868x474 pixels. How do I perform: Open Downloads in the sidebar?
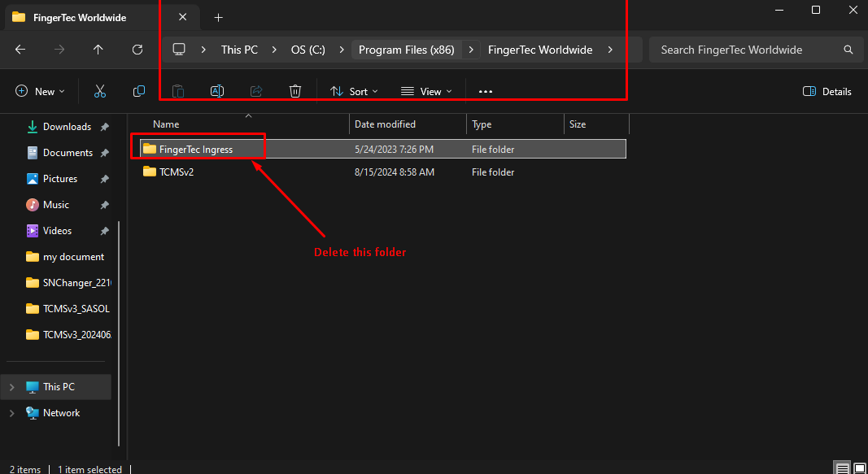(67, 127)
